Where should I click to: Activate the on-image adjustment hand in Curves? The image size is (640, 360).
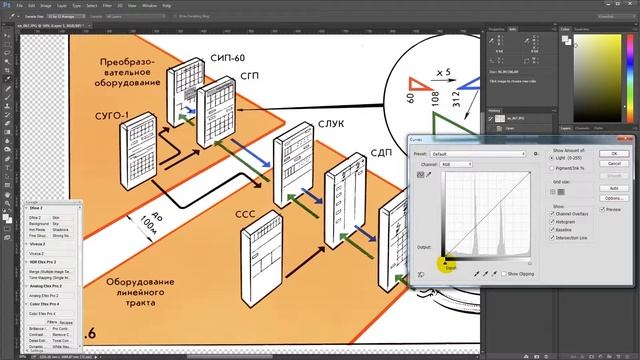click(x=421, y=275)
